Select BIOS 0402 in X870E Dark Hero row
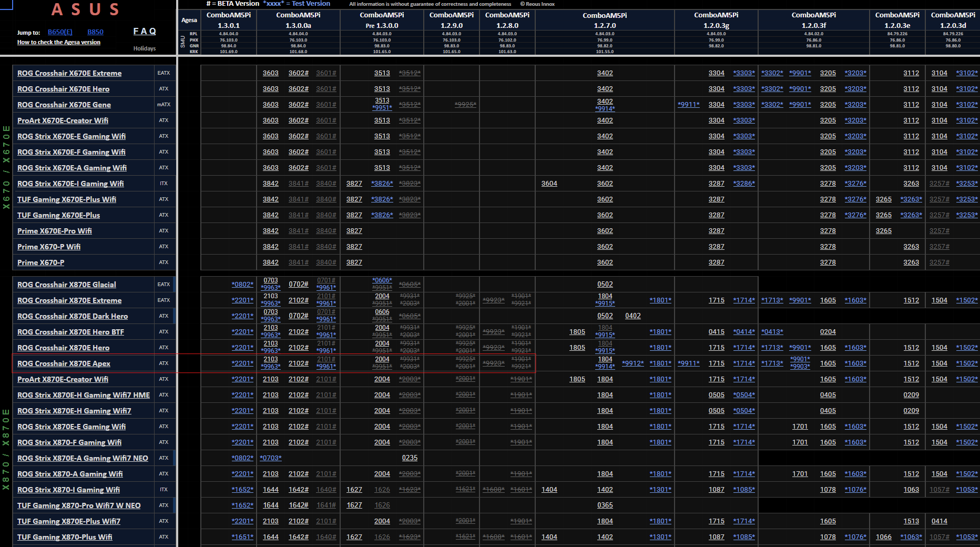The image size is (980, 547). 633,316
